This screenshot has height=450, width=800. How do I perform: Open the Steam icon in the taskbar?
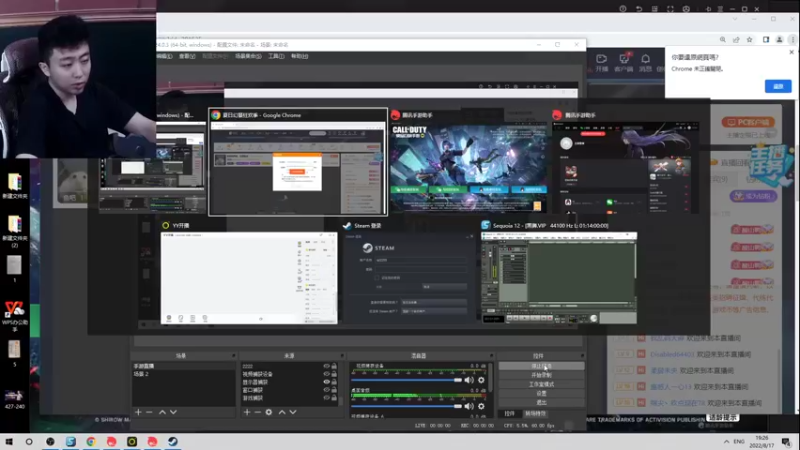[x=173, y=441]
